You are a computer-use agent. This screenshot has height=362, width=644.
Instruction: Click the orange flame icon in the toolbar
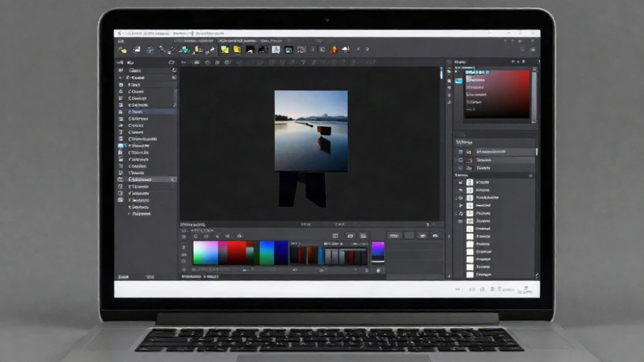coord(334,50)
